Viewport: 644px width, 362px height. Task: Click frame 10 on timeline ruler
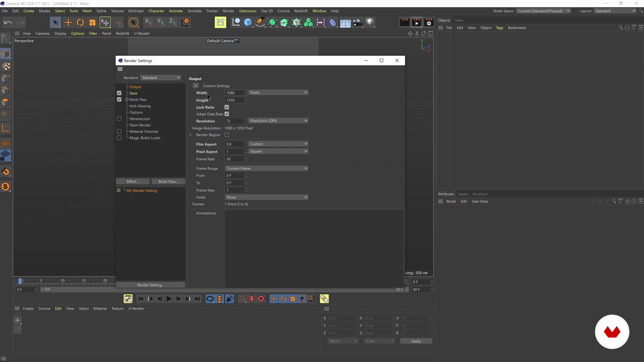63,281
